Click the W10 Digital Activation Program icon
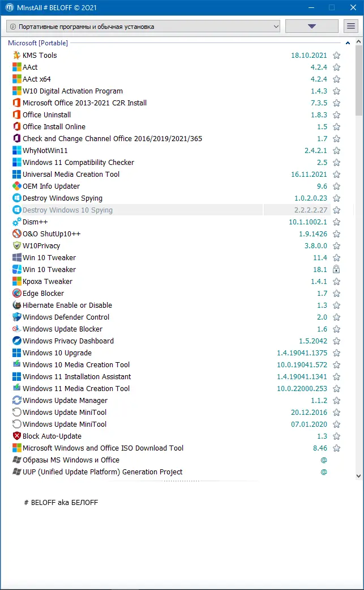 coord(16,91)
